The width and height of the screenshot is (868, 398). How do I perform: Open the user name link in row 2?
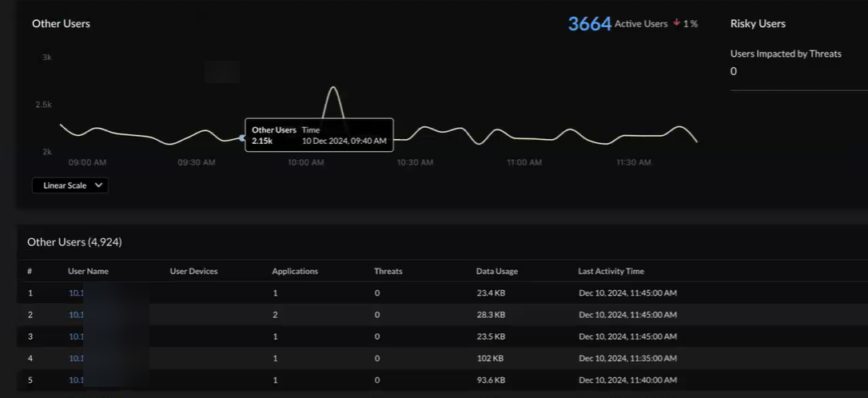point(77,315)
